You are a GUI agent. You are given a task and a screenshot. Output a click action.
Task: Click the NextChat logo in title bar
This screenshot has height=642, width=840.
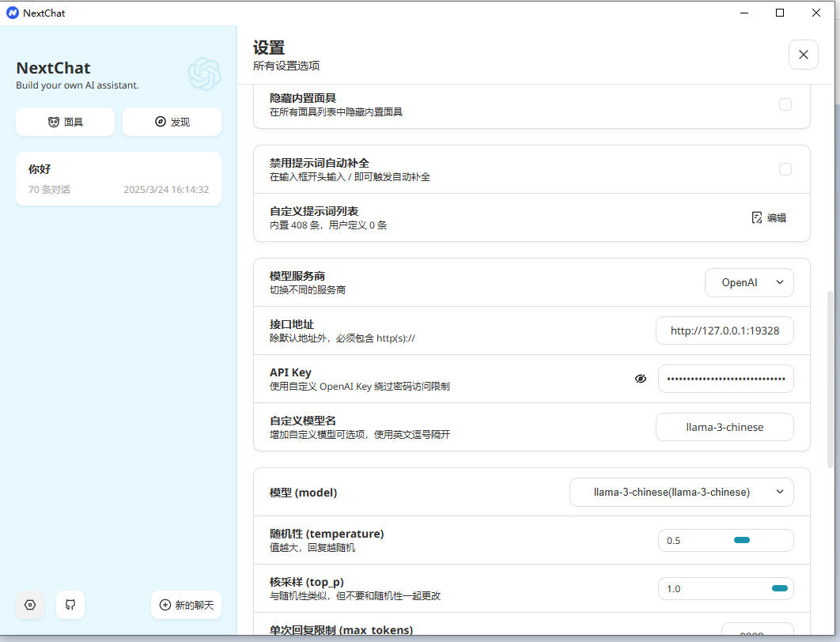tap(12, 13)
